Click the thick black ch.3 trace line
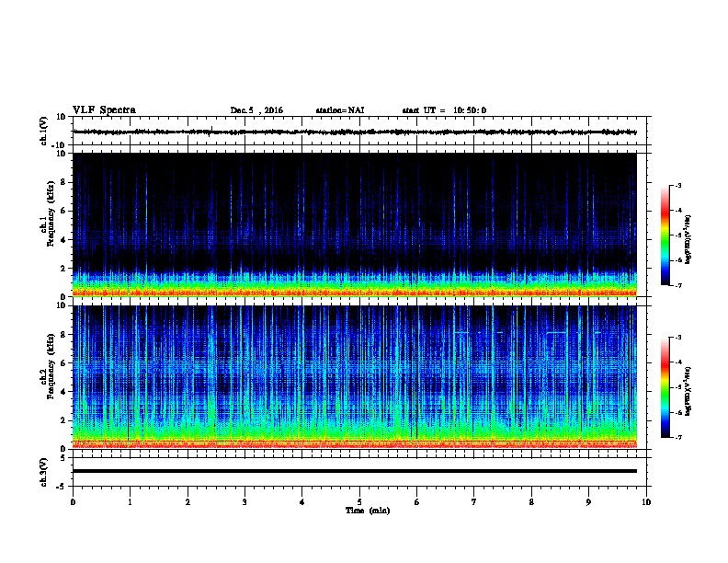The image size is (728, 563). 355,471
